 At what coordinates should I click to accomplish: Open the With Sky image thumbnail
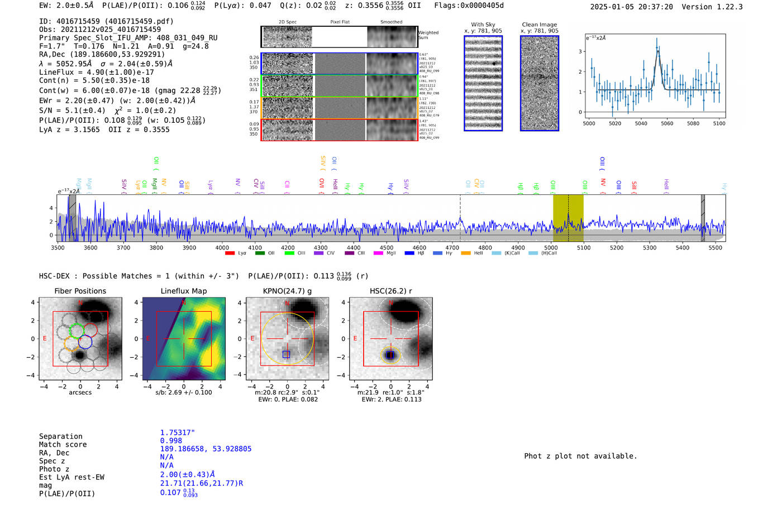tap(483, 83)
